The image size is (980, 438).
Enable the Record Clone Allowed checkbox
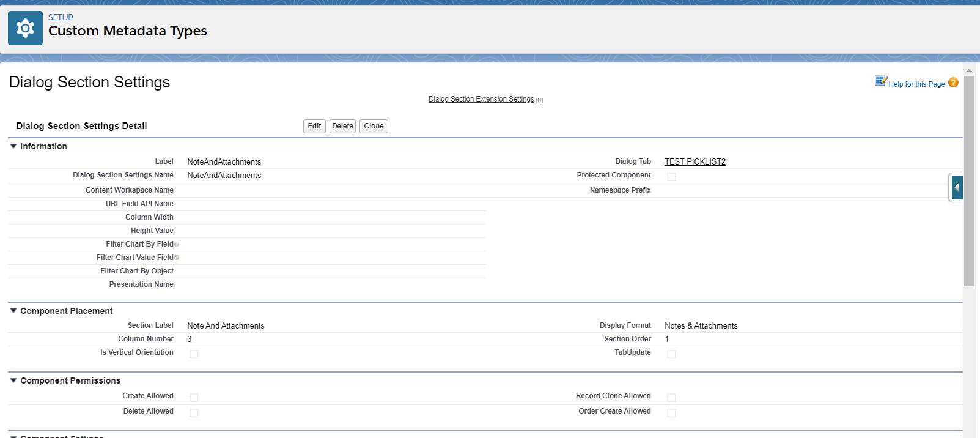671,398
